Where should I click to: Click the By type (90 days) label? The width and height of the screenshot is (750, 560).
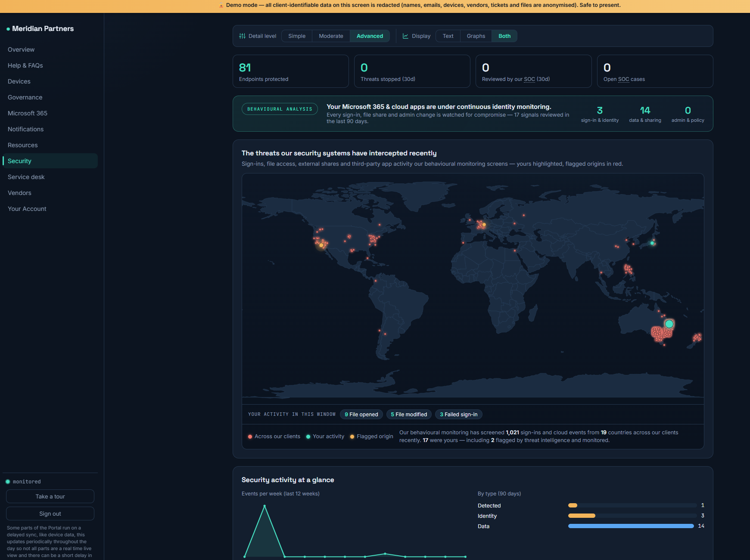coord(499,494)
